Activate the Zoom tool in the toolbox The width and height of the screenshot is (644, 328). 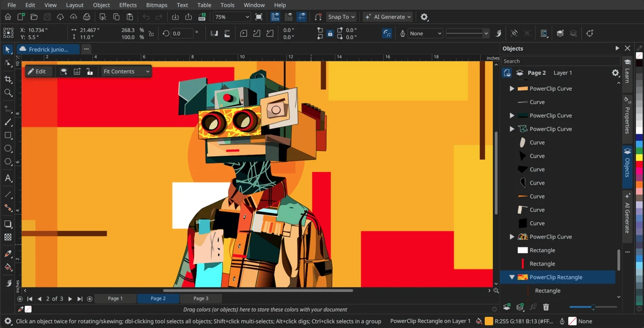(x=8, y=93)
